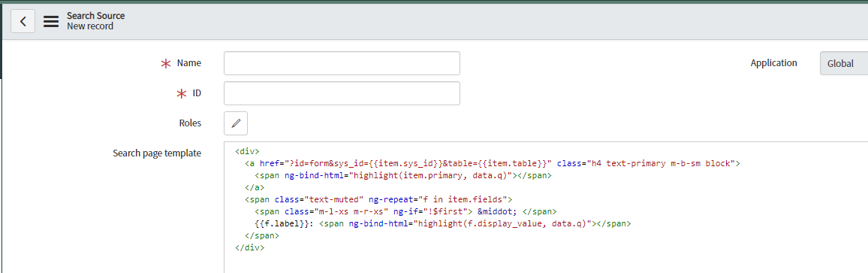Click the line with class="text-muted" ng-repeat

pos(379,200)
